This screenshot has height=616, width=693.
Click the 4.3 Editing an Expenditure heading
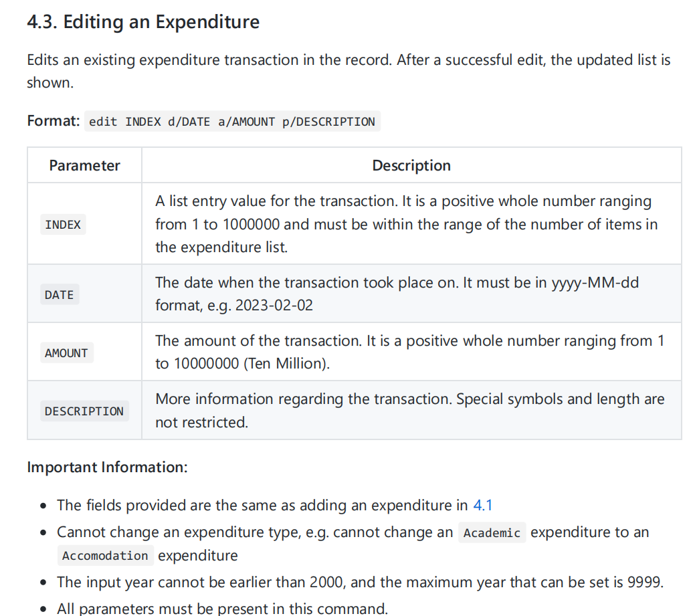[x=143, y=22]
